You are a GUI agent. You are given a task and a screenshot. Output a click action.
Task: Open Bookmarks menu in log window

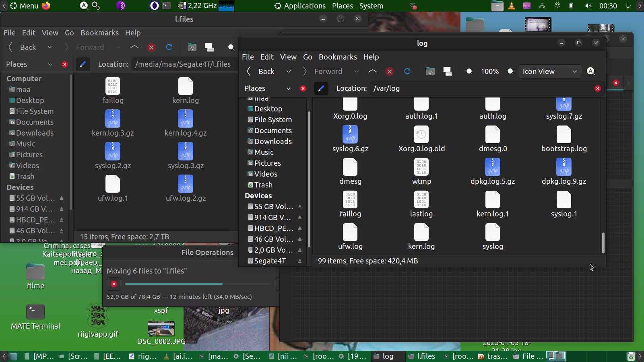(x=337, y=57)
